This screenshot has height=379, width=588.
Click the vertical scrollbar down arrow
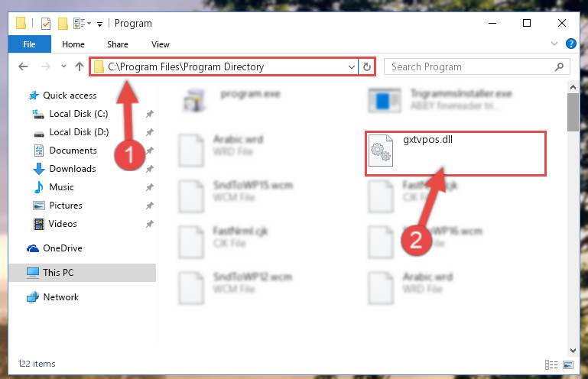click(573, 351)
